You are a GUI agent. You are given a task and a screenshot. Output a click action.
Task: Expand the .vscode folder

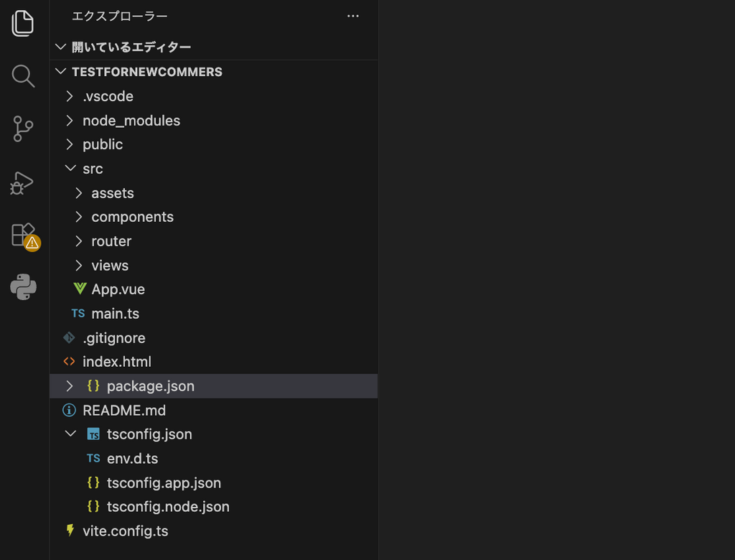click(70, 96)
